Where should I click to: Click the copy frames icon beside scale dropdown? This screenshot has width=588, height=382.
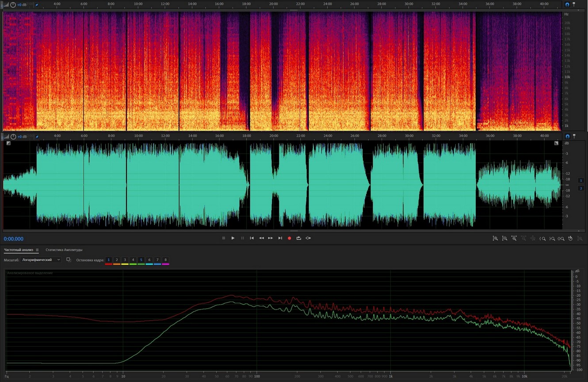[69, 260]
